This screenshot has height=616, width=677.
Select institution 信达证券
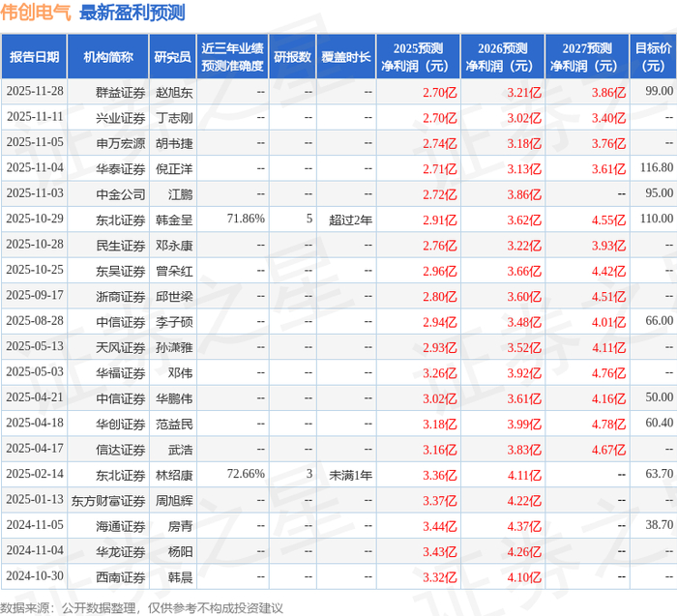[x=121, y=450]
